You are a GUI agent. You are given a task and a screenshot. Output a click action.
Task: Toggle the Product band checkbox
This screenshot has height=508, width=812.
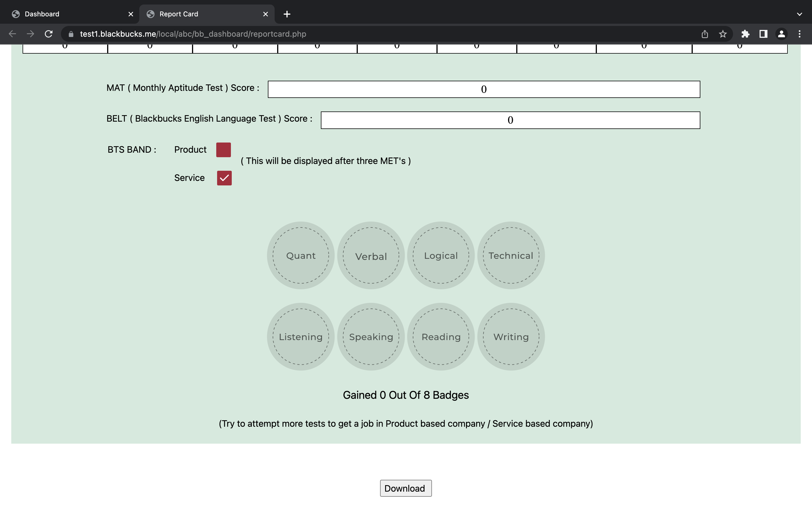click(224, 150)
